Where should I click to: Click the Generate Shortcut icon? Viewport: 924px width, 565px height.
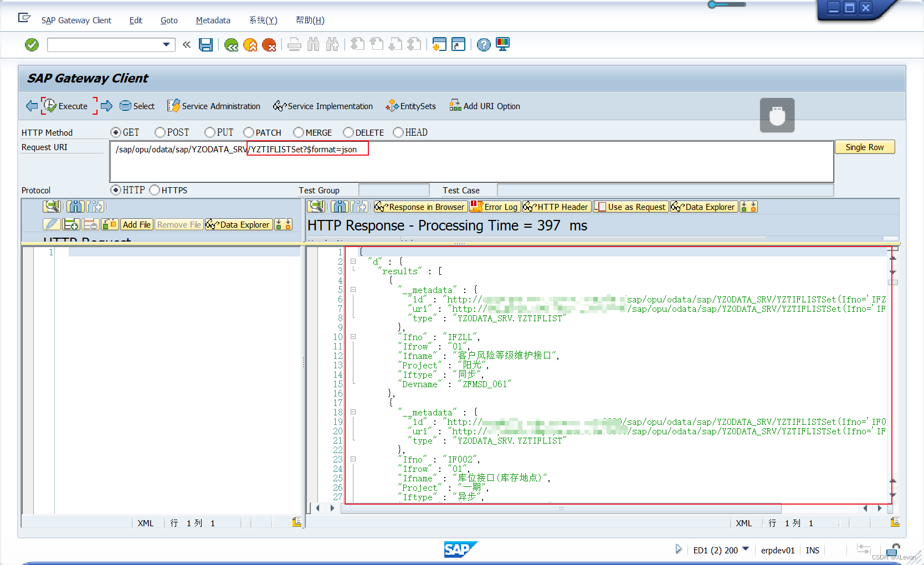(459, 45)
